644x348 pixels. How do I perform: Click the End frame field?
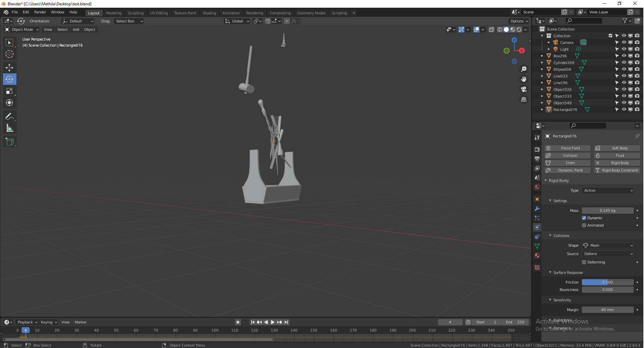[x=515, y=322]
